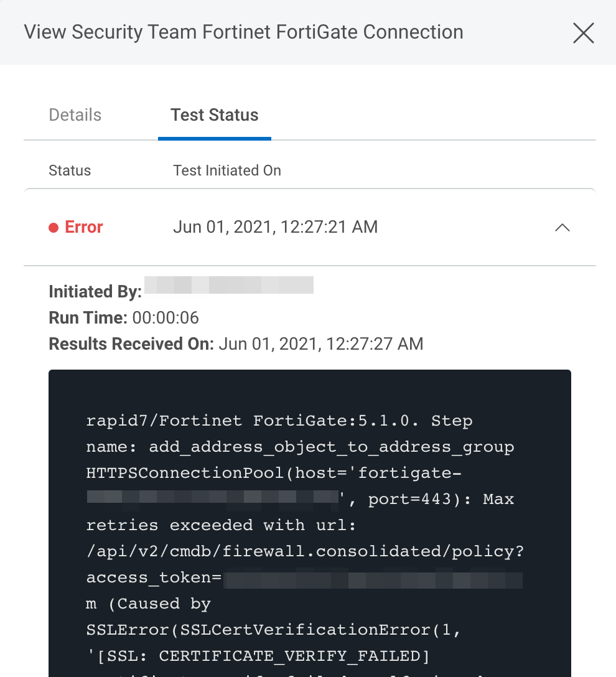The image size is (616, 677).
Task: Close the FortiGate connection dialog
Action: [x=583, y=33]
